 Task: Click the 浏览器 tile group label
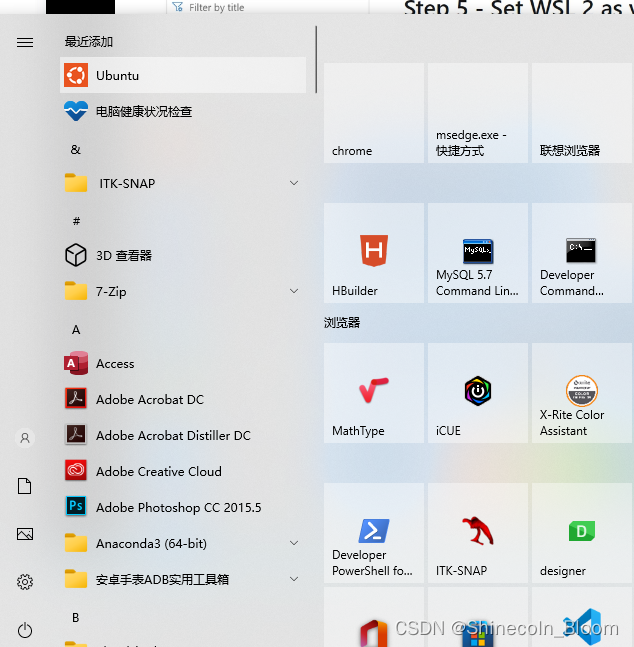(342, 323)
